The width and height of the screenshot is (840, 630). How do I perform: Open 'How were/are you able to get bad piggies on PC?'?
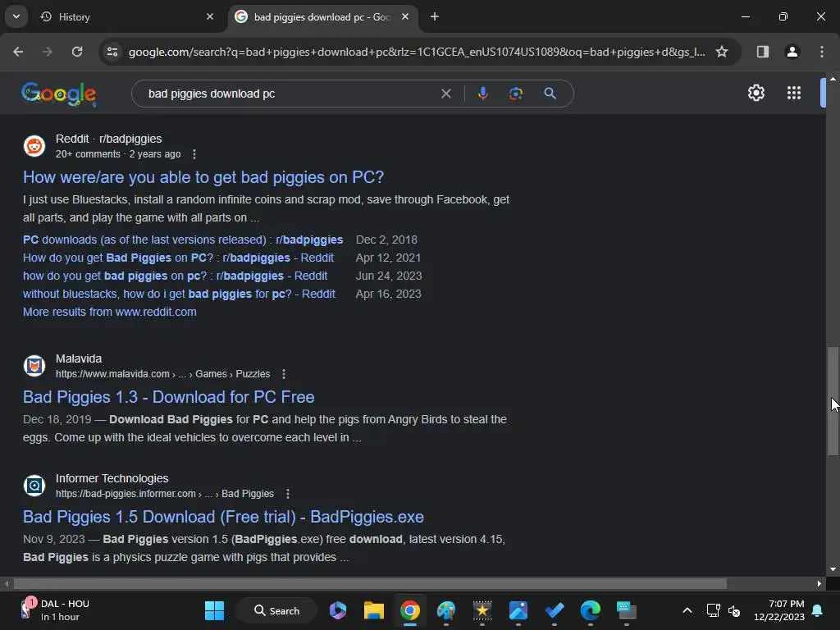click(203, 177)
